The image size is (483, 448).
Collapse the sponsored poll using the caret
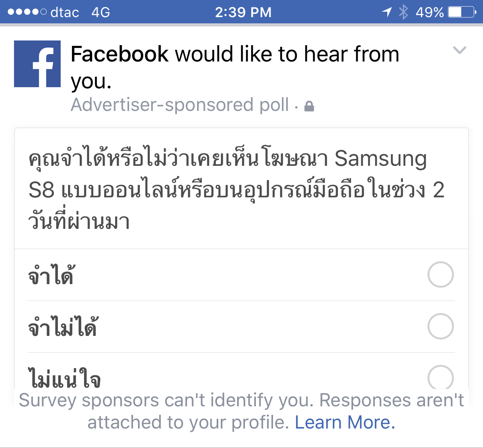click(x=459, y=50)
